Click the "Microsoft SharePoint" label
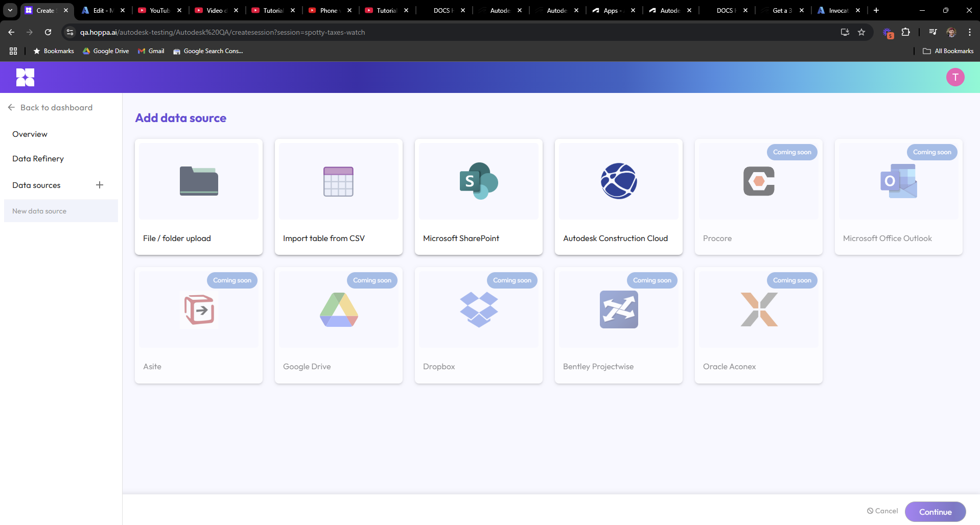The height and width of the screenshot is (525, 980). pyautogui.click(x=461, y=238)
